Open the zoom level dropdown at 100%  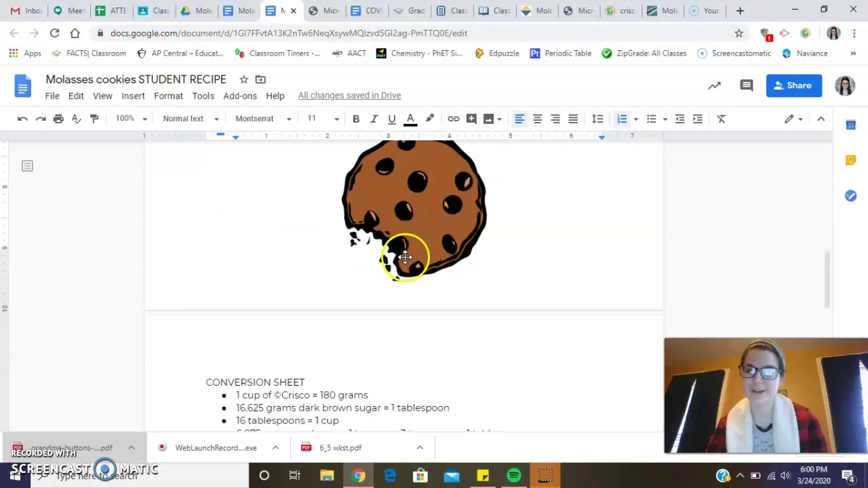coord(131,119)
